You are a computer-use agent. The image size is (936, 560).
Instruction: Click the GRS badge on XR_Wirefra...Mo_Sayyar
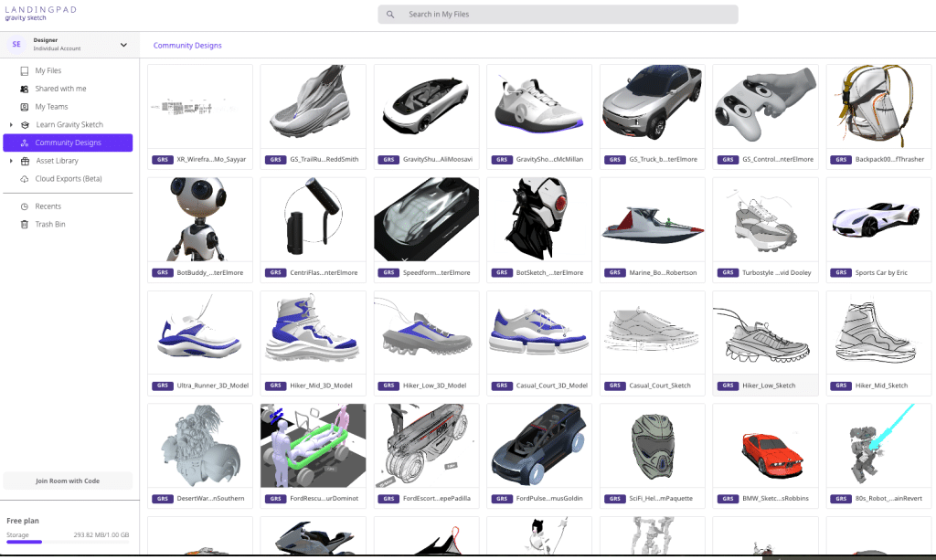[163, 160]
